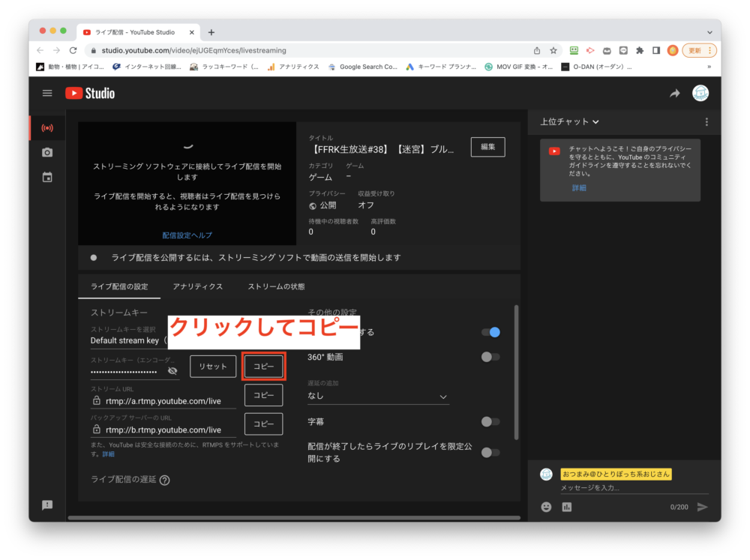The width and height of the screenshot is (750, 560).
Task: Open the 詳細 link about RTMPS
Action: (x=108, y=454)
